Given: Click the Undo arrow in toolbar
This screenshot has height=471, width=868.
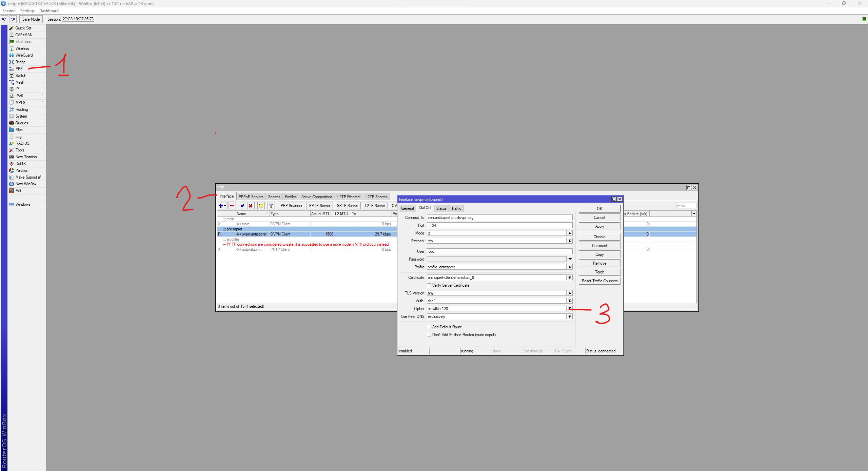Looking at the screenshot, I should point(4,19).
